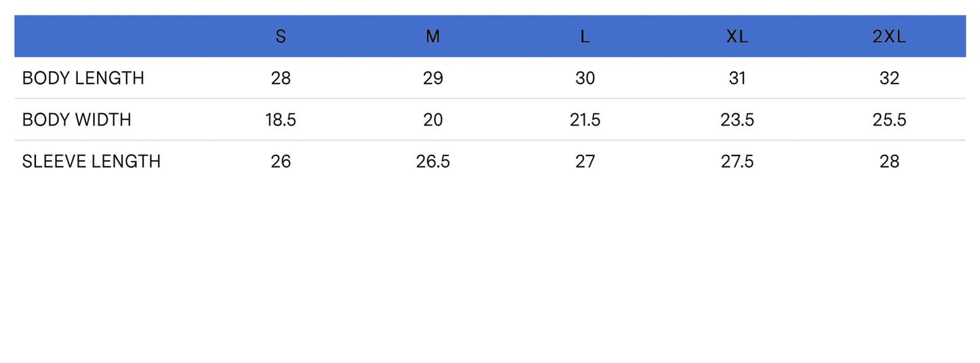
Task: Click the 2XL size column header
Action: tap(889, 37)
